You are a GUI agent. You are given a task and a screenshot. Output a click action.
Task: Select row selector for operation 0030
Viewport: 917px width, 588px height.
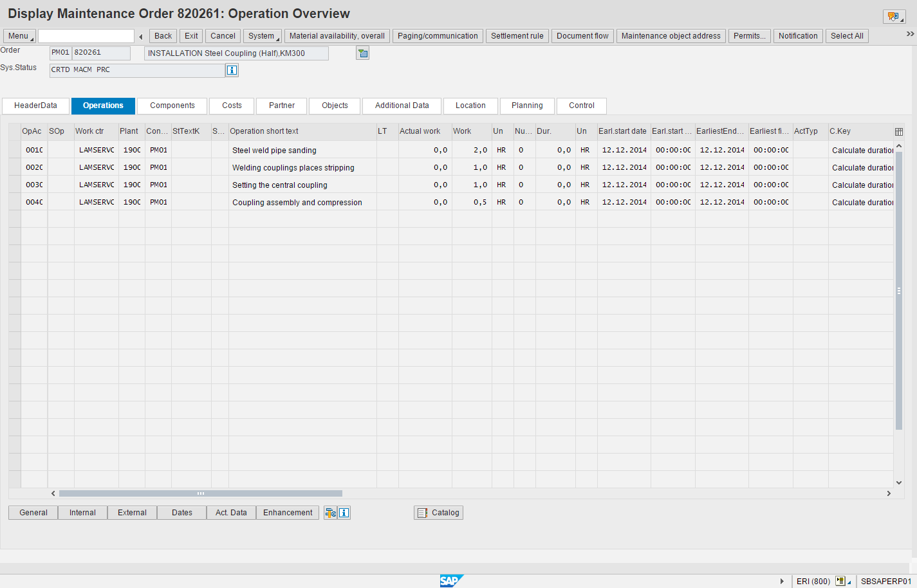tap(15, 185)
